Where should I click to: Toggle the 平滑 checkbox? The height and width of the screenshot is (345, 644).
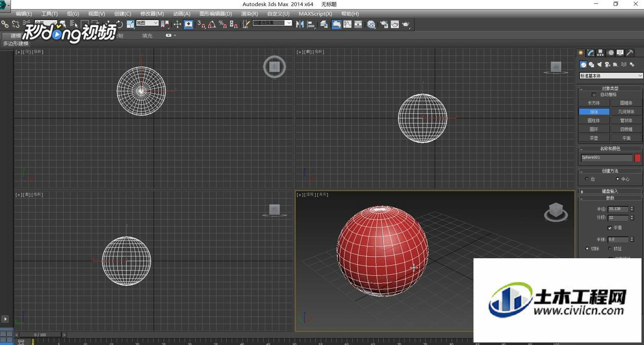pyautogui.click(x=609, y=228)
